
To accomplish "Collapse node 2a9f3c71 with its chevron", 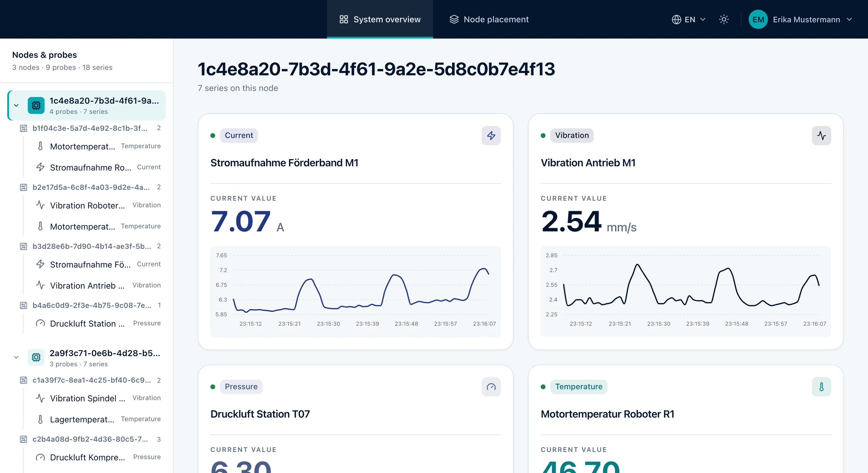I will 16,358.
